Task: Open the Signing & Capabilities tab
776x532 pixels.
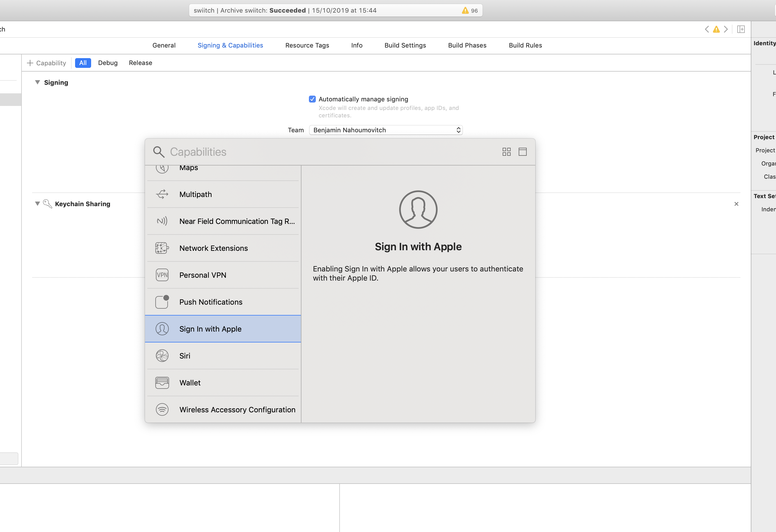Action: (230, 45)
